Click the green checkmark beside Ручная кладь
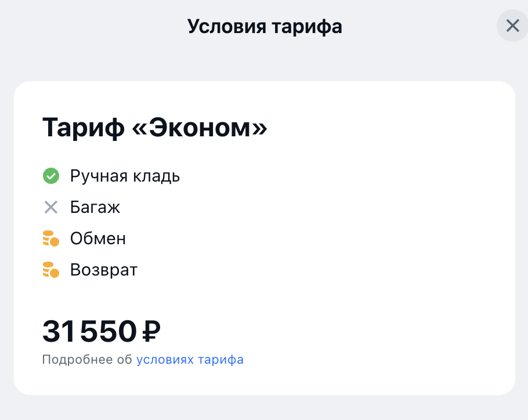This screenshot has width=528, height=420. (x=51, y=176)
